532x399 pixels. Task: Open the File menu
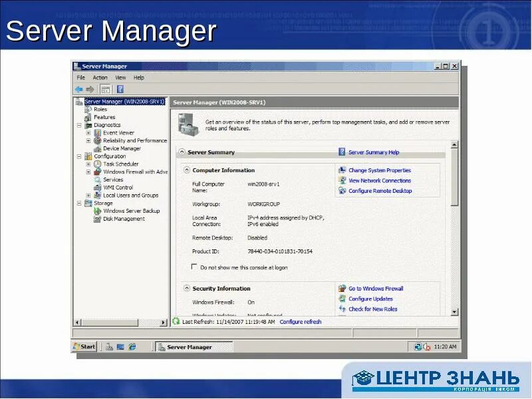(80, 78)
